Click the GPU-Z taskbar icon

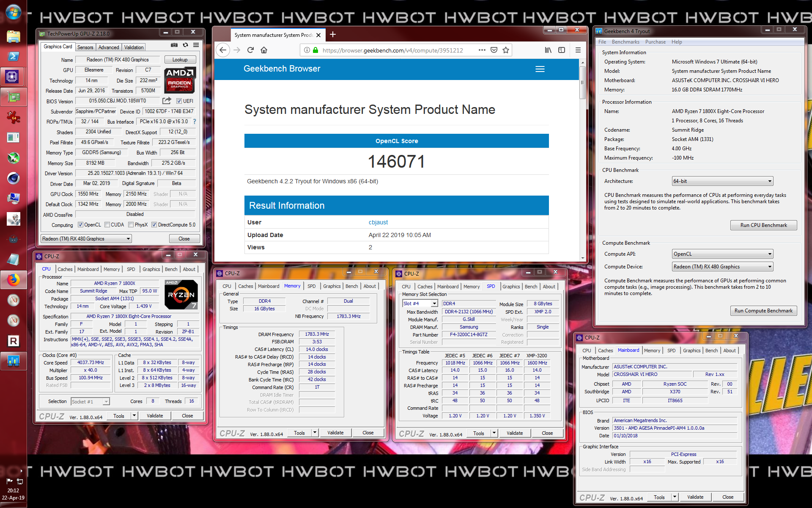(13, 97)
